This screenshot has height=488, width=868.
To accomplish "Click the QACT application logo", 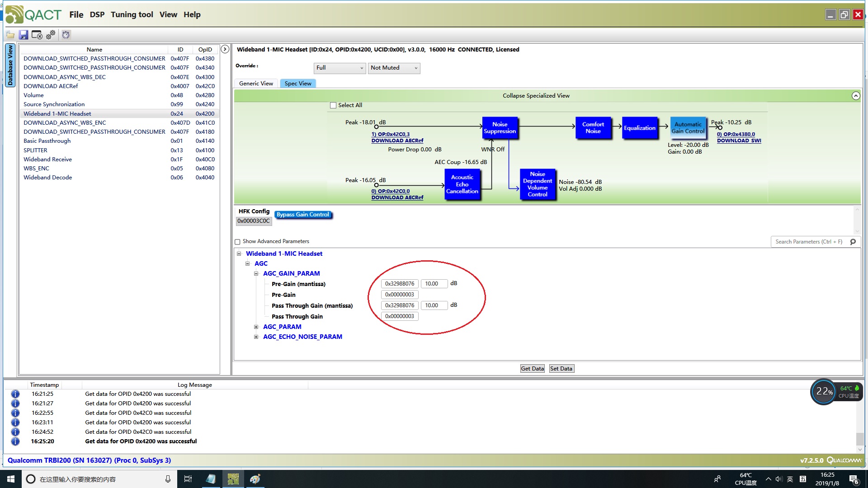I will coord(33,14).
